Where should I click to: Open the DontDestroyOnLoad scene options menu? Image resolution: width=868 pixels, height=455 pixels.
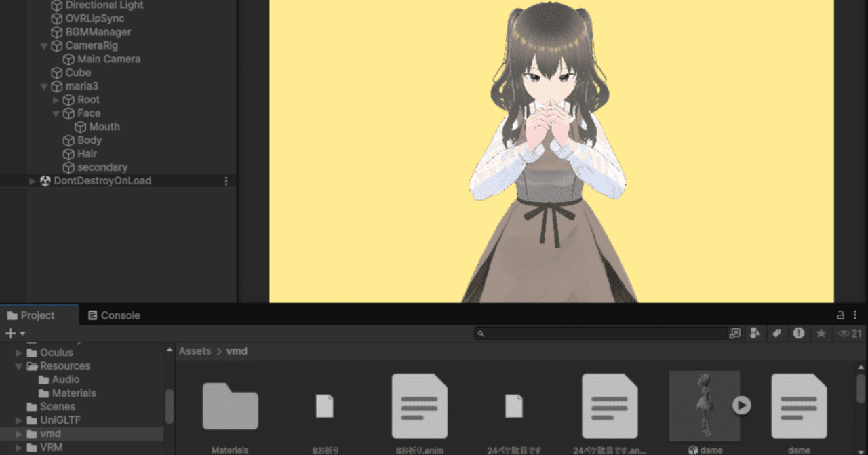pos(226,180)
